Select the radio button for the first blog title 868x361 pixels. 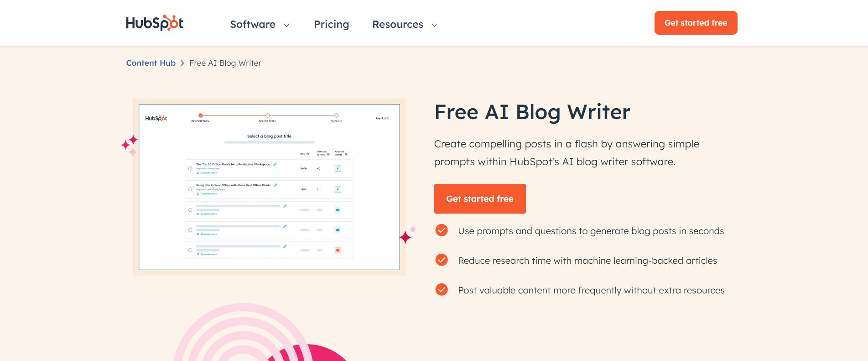[190, 168]
